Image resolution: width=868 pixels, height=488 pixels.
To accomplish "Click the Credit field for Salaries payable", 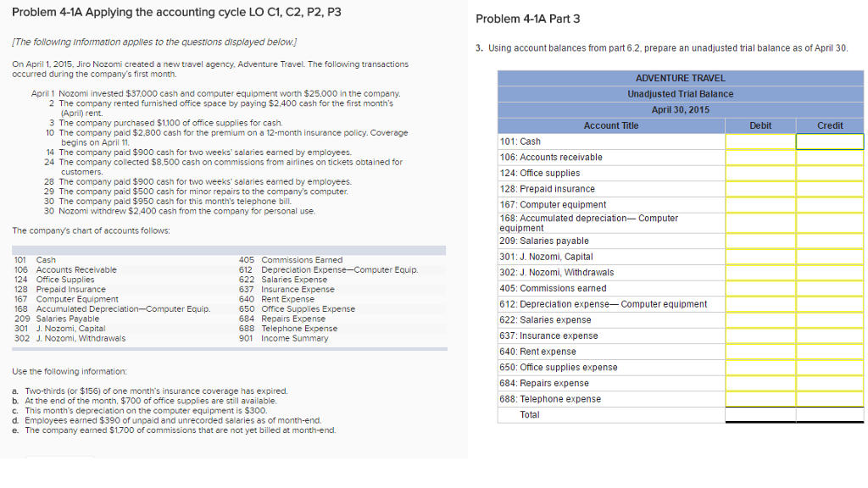I will 829,241.
